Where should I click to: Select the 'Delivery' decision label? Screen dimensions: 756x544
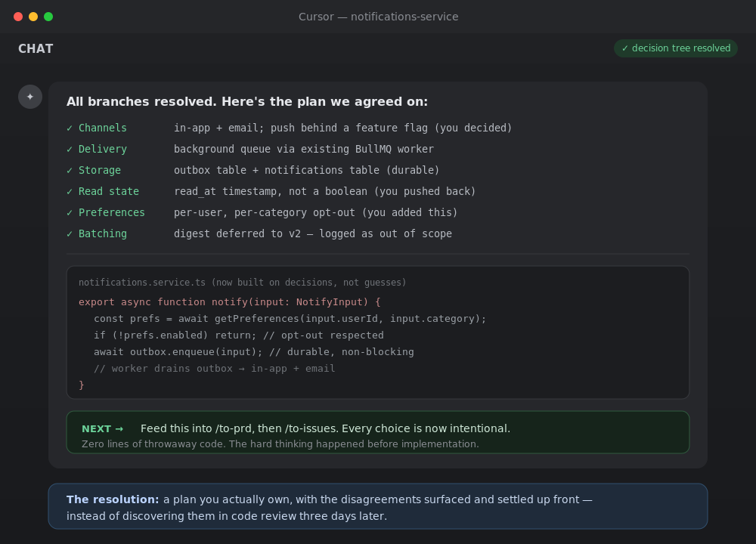(103, 149)
